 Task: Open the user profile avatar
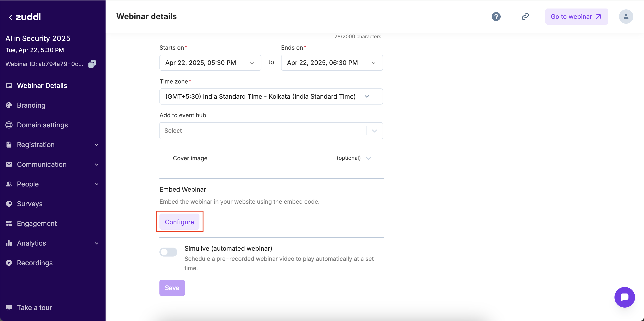pyautogui.click(x=626, y=17)
